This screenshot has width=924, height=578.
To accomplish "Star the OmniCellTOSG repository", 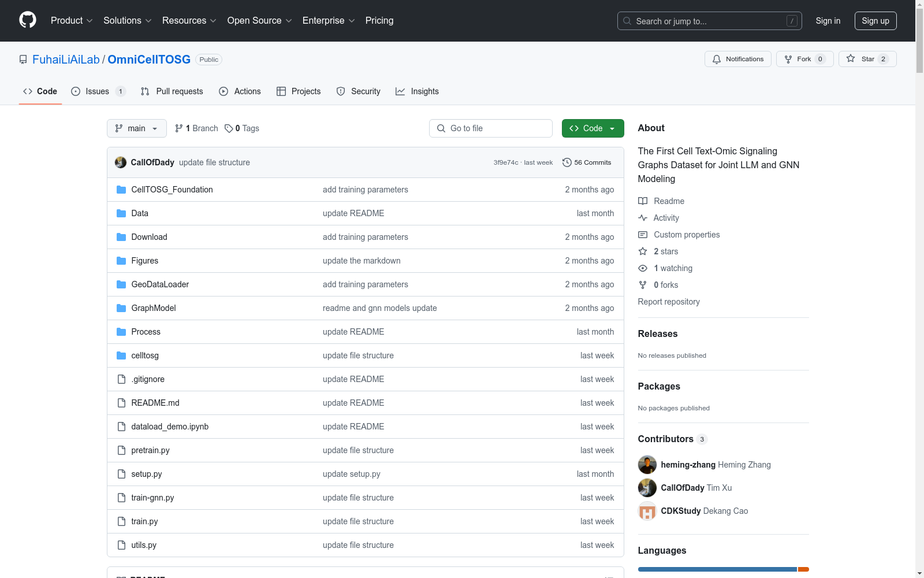I will click(867, 59).
